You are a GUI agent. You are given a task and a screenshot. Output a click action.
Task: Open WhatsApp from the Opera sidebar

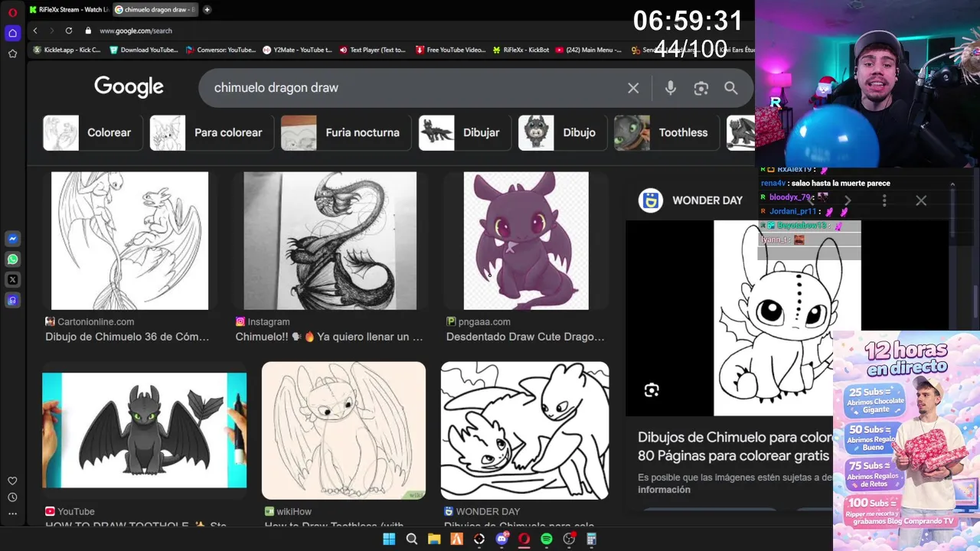[x=12, y=259]
